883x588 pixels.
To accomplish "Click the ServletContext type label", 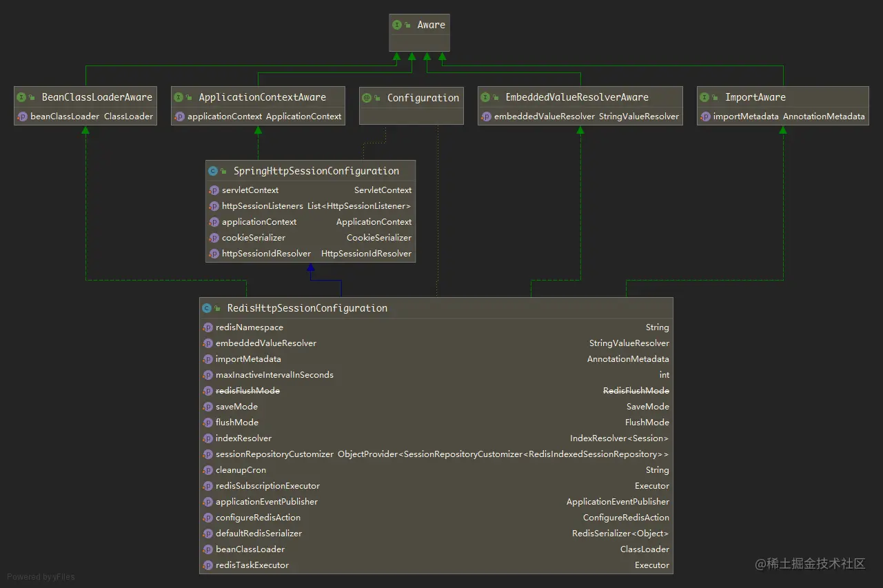I will 383,190.
